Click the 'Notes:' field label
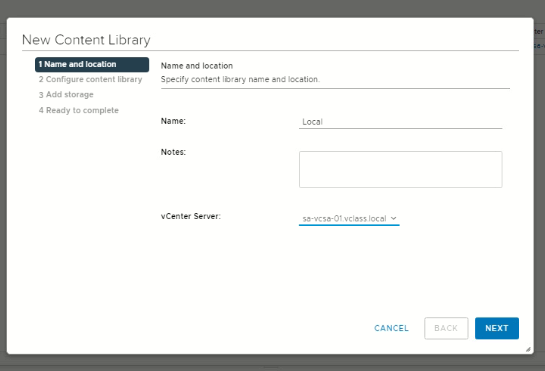The width and height of the screenshot is (545, 371). tap(173, 152)
